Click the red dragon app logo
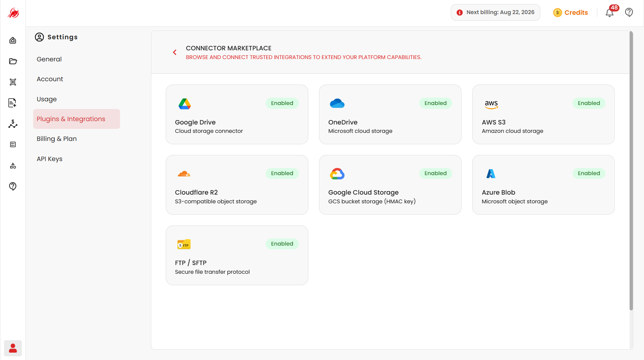 coord(13,13)
